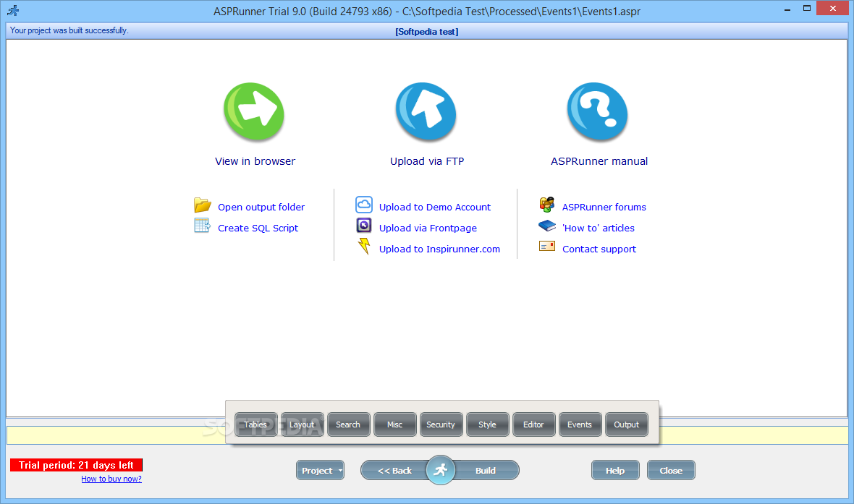Click the Upload to Inspirunner.com link
The width and height of the screenshot is (854, 504).
tap(439, 249)
